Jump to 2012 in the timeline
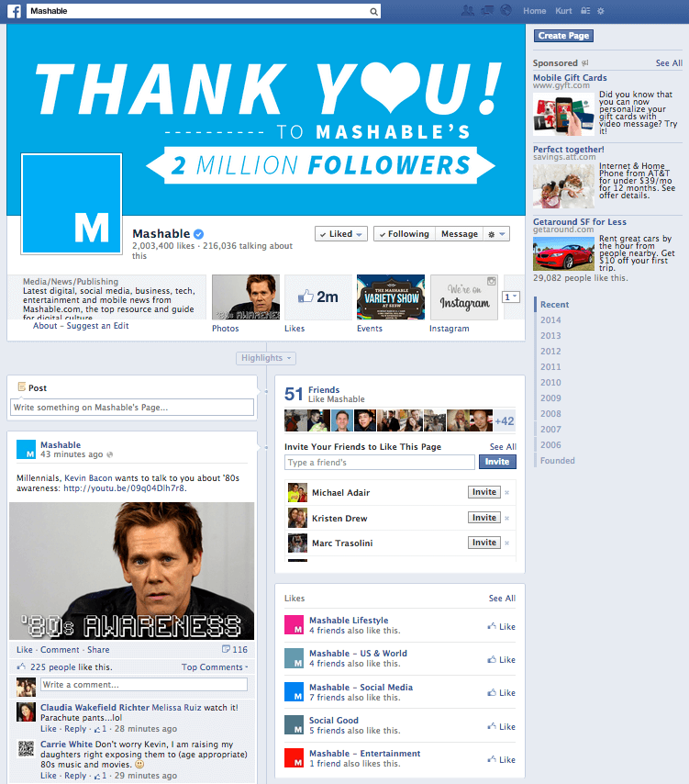The image size is (689, 784). tap(550, 352)
